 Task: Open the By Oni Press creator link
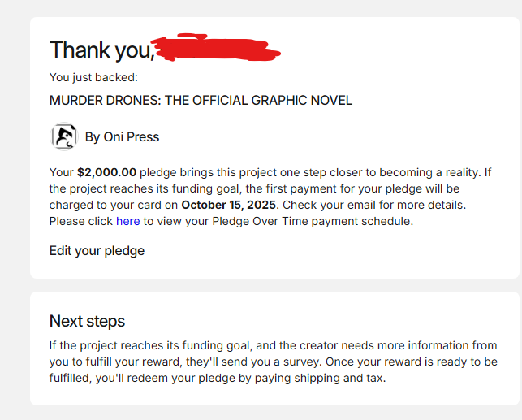[122, 137]
